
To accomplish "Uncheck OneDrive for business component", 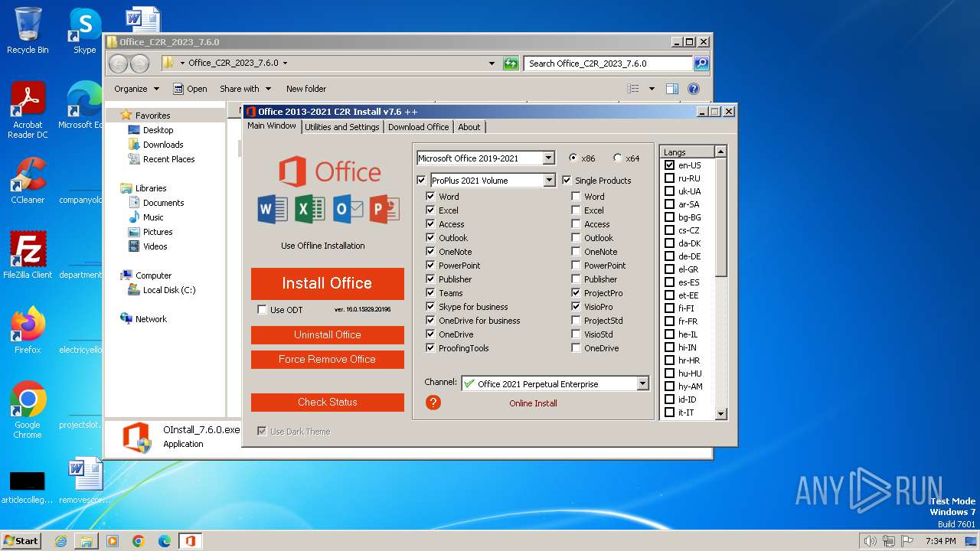I will pyautogui.click(x=430, y=320).
